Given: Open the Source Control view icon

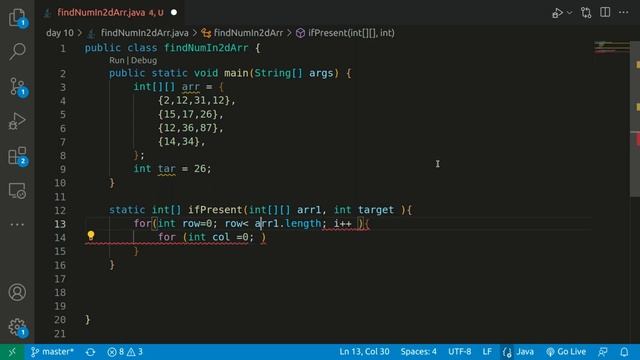Looking at the screenshot, I should coord(17,87).
